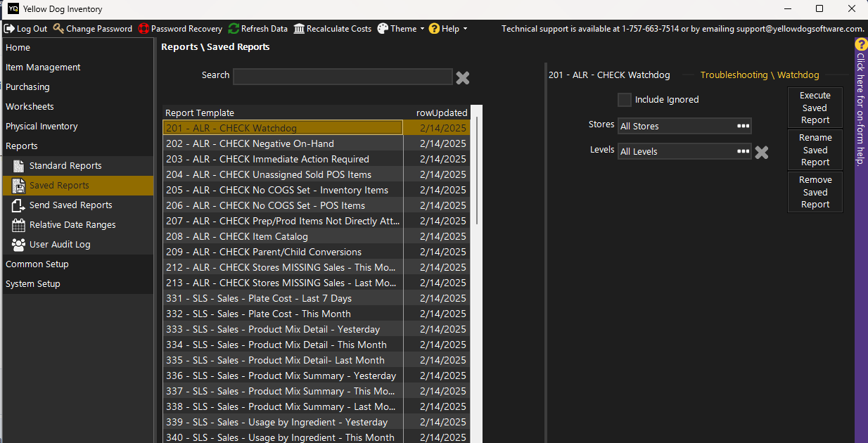Screen dimensions: 868x443
Task: Select 206 - CHECK No COGS Set - POS Items
Action: point(316,205)
